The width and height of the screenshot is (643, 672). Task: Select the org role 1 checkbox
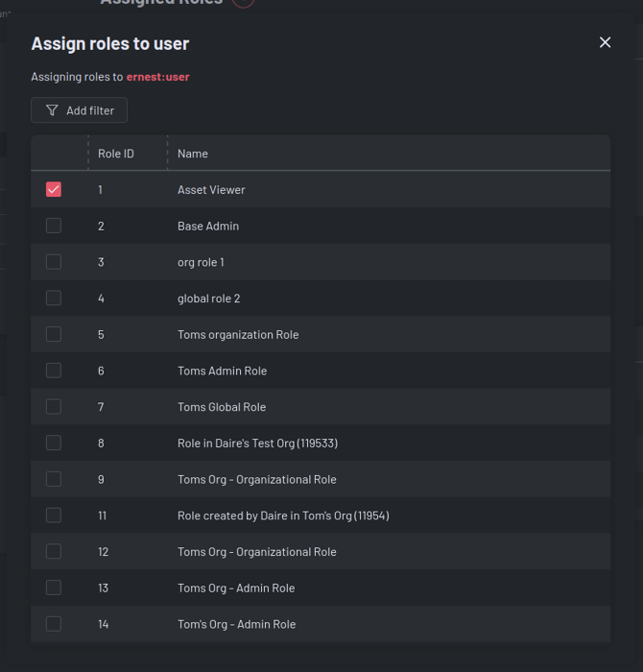tap(54, 262)
